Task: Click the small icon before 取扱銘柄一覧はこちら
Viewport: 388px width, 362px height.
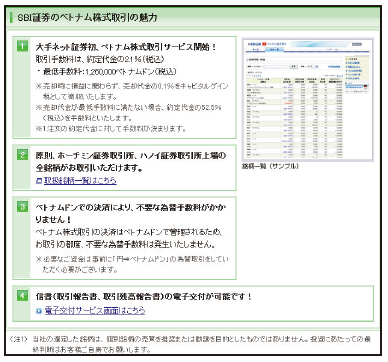Action: [x=39, y=181]
